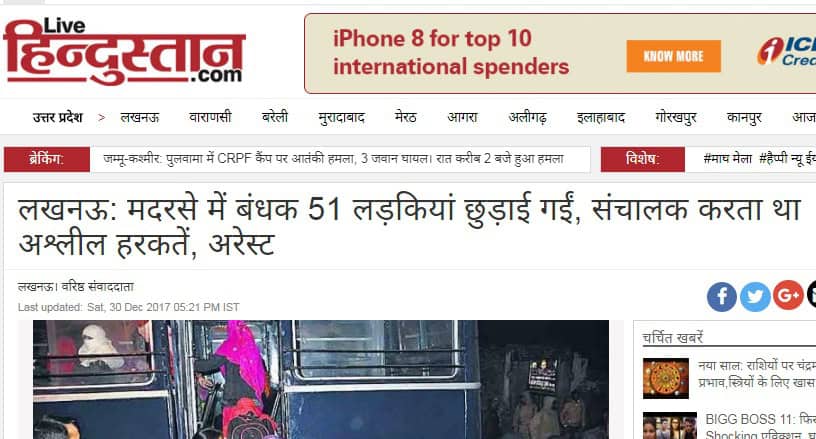
Task: Select वाराणसी in city navigation
Action: [210, 118]
